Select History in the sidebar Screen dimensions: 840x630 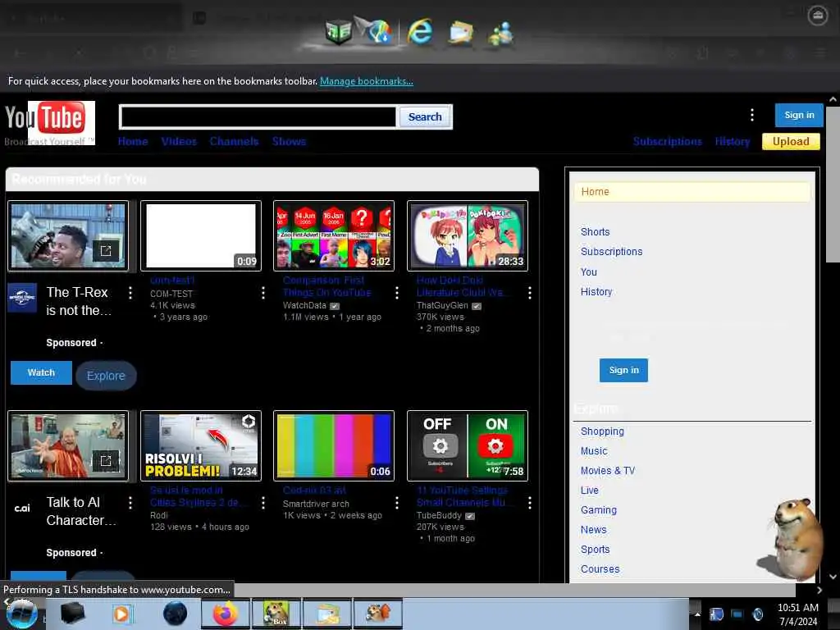(596, 292)
